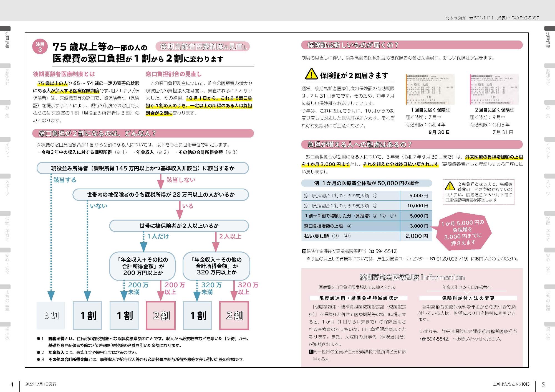The image size is (555, 392).
Task: Click the 広報きたもと No.1013 footer text
Action: [511, 384]
